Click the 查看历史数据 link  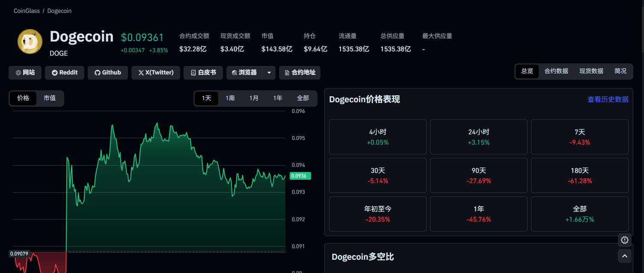pos(608,99)
